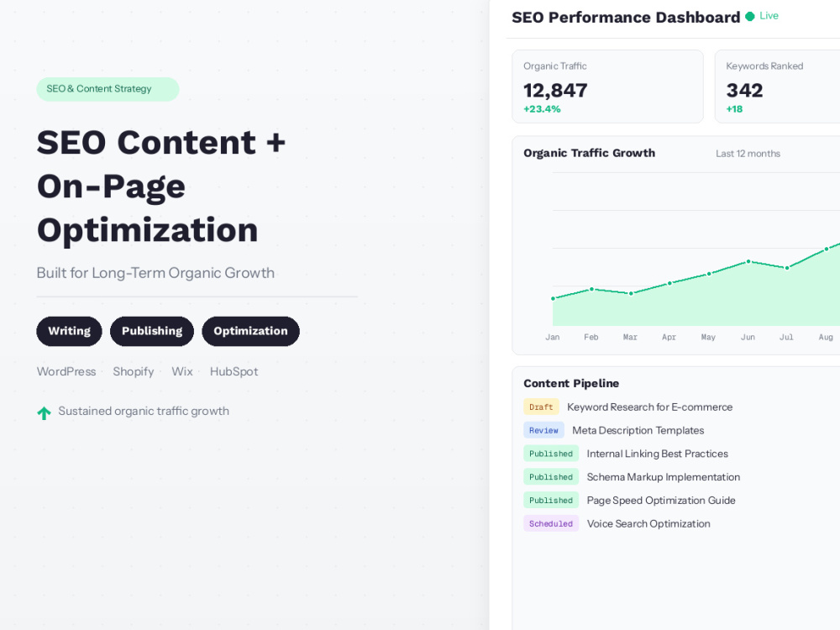
Task: Click the Jun data point on chart
Action: [748, 262]
